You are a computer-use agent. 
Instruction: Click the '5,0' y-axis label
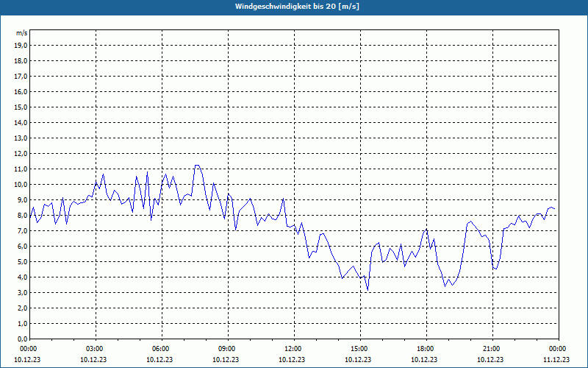(22, 262)
